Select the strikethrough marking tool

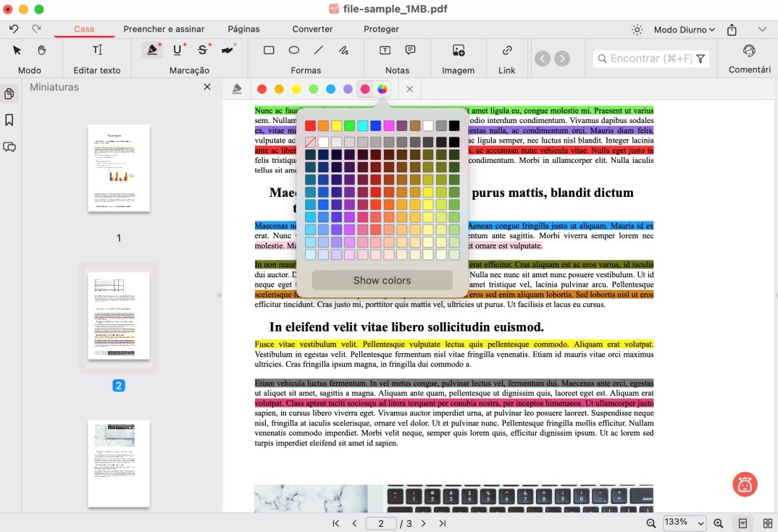pyautogui.click(x=203, y=50)
